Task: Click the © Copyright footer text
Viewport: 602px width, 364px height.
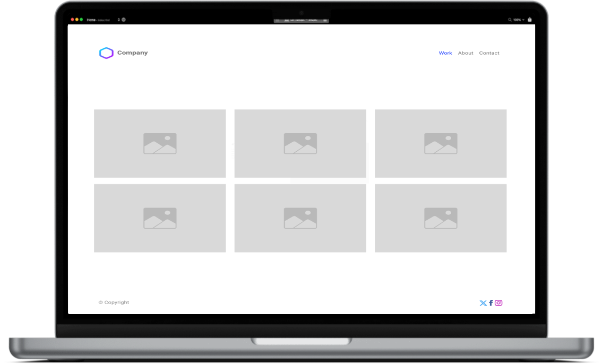Action: tap(114, 302)
